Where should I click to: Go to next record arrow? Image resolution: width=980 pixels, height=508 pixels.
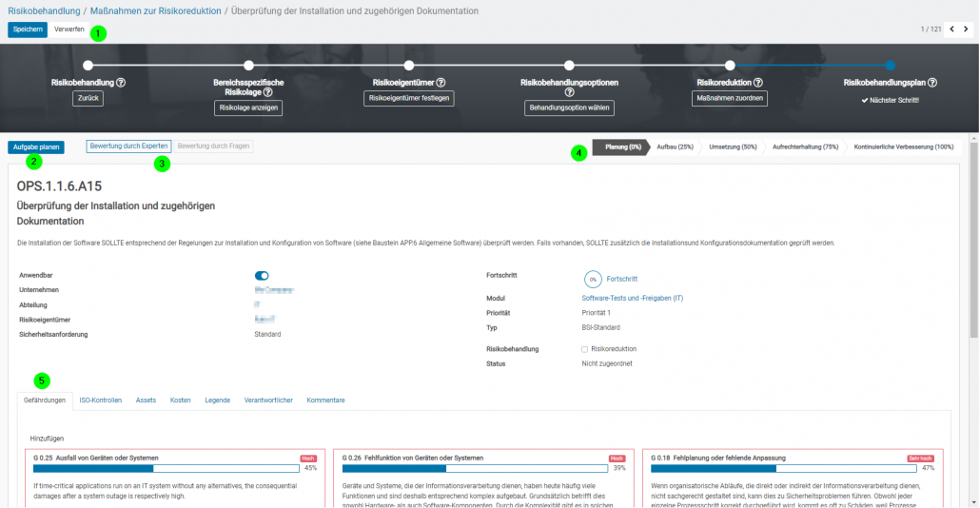(966, 29)
